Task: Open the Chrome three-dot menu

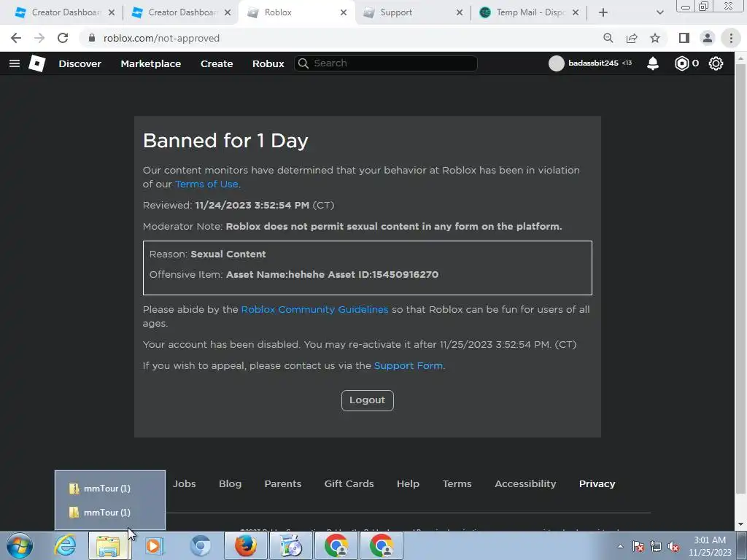Action: pos(731,38)
